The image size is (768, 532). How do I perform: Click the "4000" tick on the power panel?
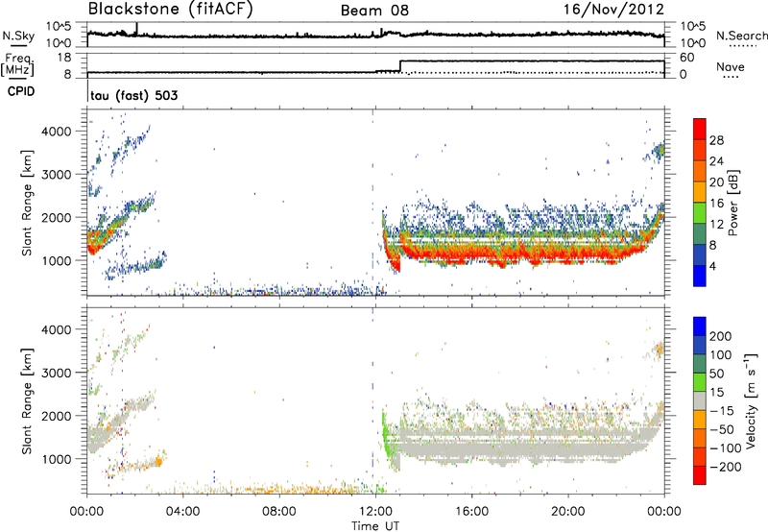point(56,132)
